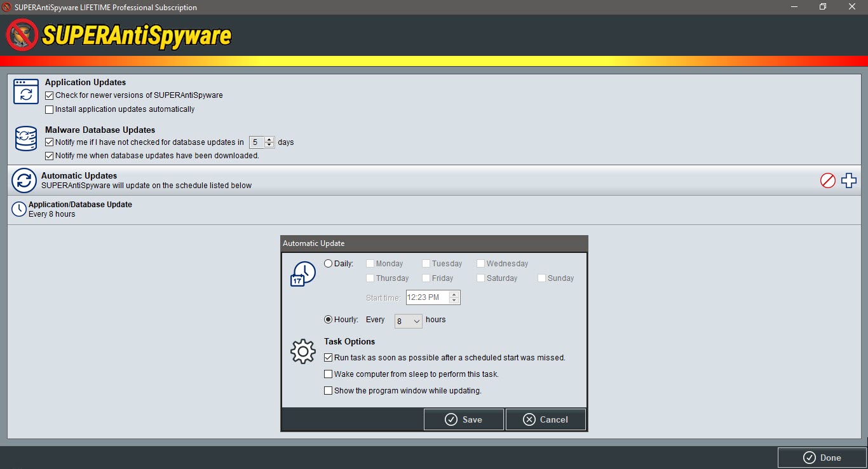Image resolution: width=868 pixels, height=469 pixels.
Task: Check the Friday checkbox
Action: 426,278
